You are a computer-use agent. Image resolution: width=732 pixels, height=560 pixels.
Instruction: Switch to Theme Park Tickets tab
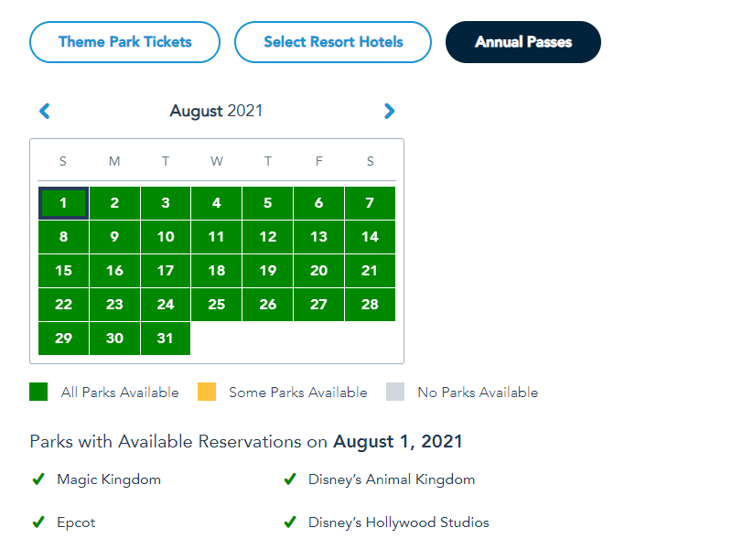coord(125,42)
